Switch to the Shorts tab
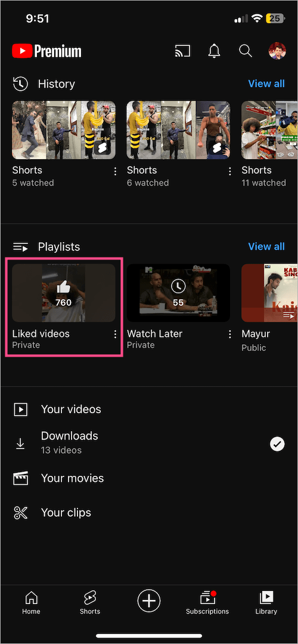 (90, 603)
